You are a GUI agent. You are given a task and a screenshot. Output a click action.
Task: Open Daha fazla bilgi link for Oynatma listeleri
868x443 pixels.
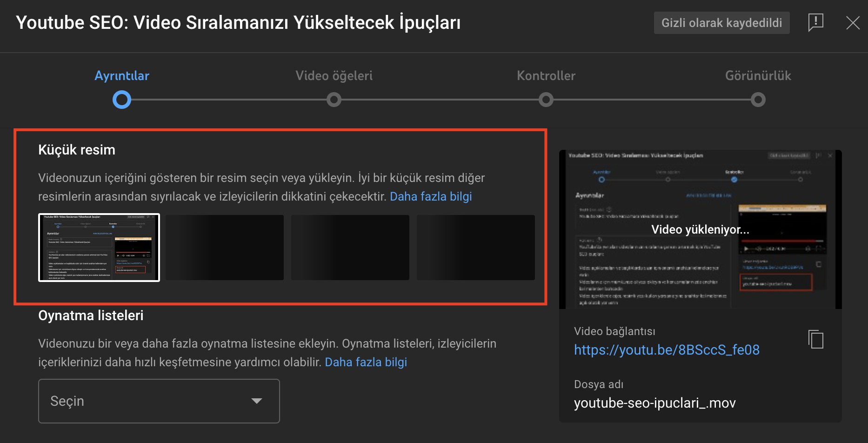coord(366,362)
